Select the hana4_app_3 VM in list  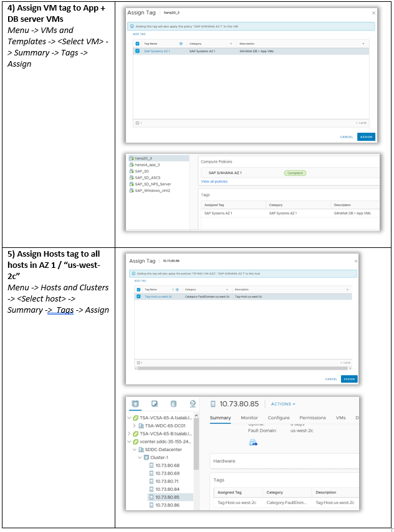(147, 164)
